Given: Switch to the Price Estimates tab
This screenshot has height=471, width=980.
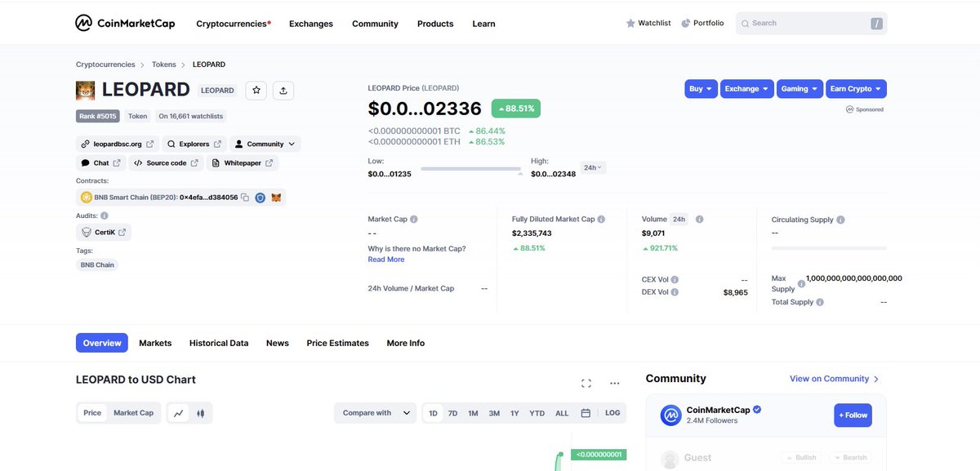Looking at the screenshot, I should (x=338, y=343).
